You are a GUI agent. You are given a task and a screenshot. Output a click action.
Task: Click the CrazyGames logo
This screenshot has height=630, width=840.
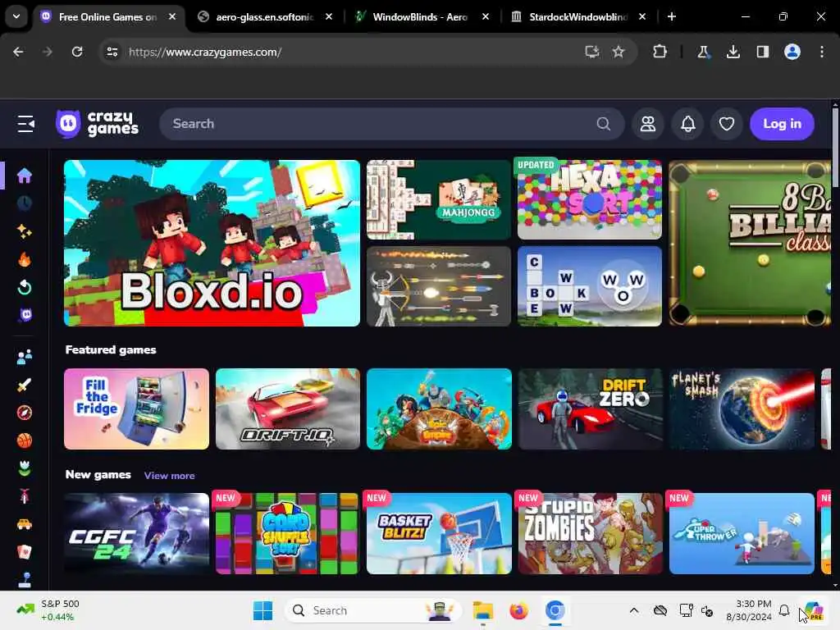[x=97, y=124]
